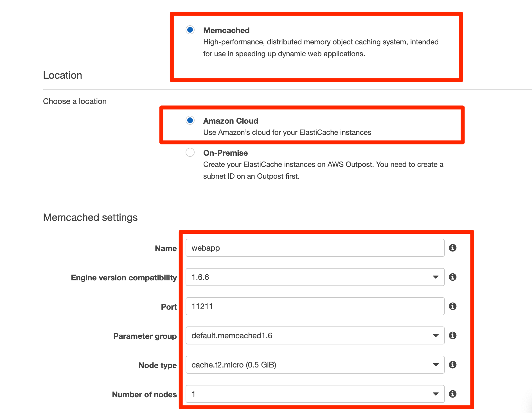Click the Location section heading
532x413 pixels.
pos(62,75)
